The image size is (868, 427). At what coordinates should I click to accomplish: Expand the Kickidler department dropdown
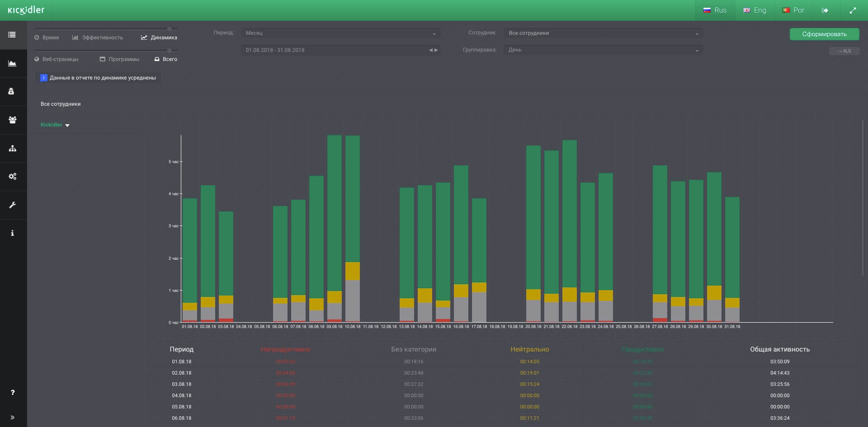tap(55, 125)
